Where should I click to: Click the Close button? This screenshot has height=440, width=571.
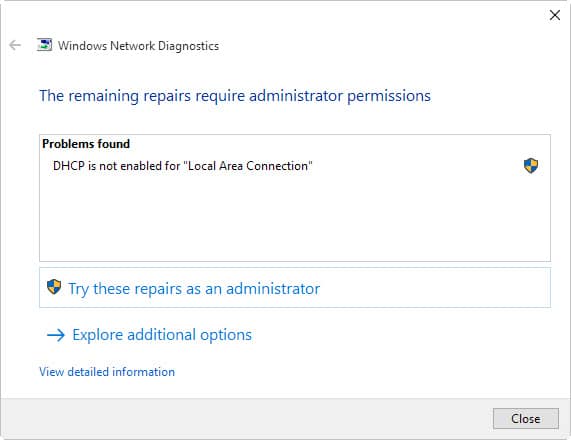point(525,419)
